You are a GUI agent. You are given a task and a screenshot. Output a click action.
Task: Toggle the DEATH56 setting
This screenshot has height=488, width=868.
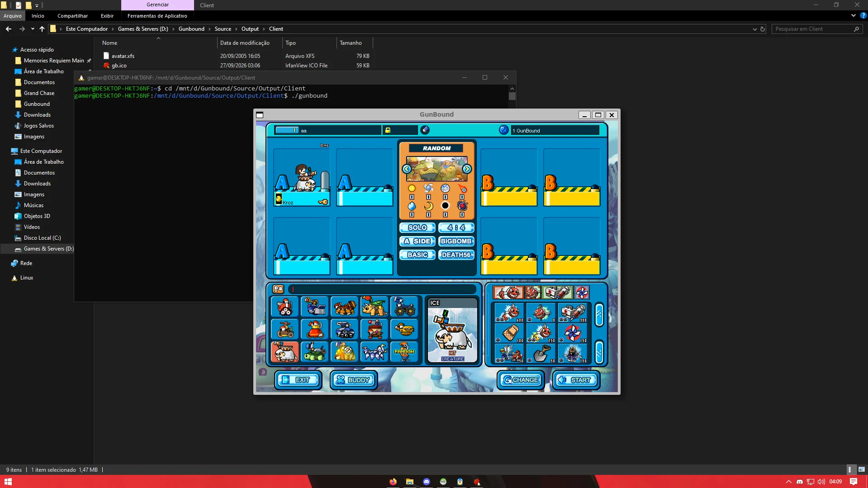click(x=456, y=255)
